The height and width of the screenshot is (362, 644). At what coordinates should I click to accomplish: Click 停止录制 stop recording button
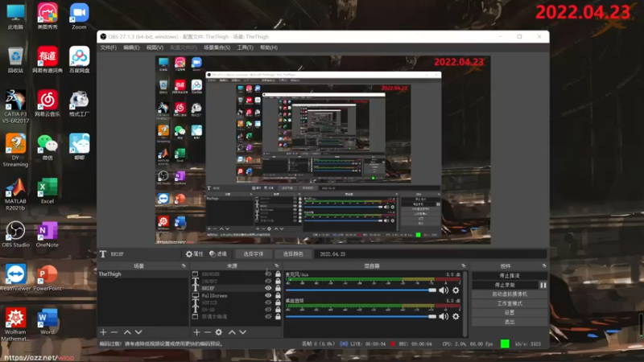[x=505, y=285]
